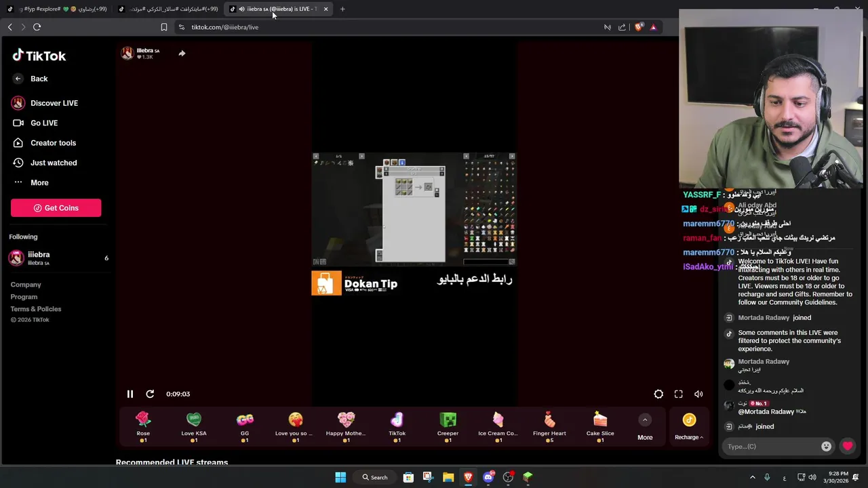Open Mortada Radawy's chat comment name
868x488 pixels.
764,362
